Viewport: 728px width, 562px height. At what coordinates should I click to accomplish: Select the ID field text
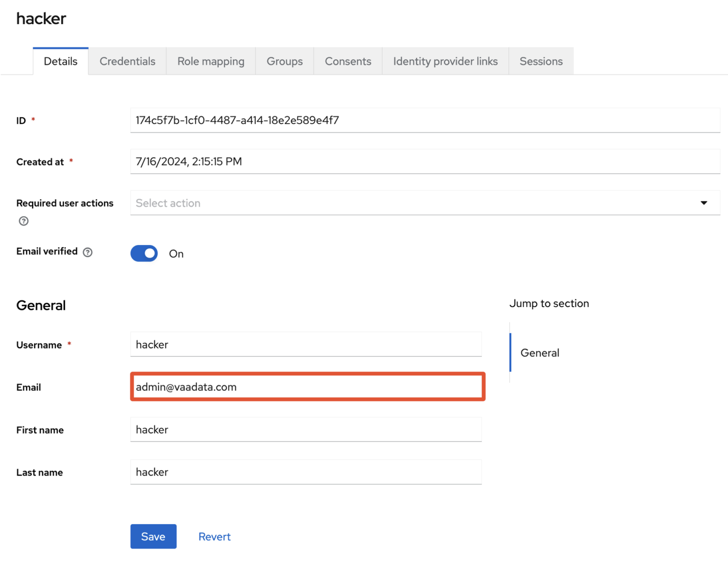tap(425, 120)
